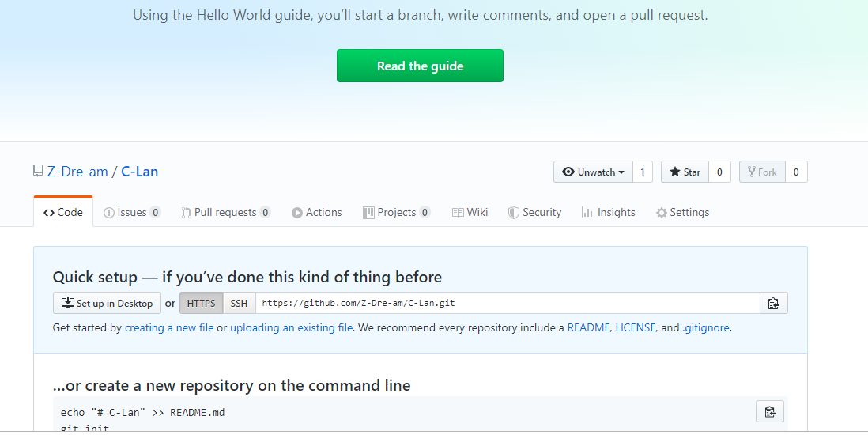Click the repository book icon beside Z-Dre-am
This screenshot has width=868, height=435.
pyautogui.click(x=38, y=171)
